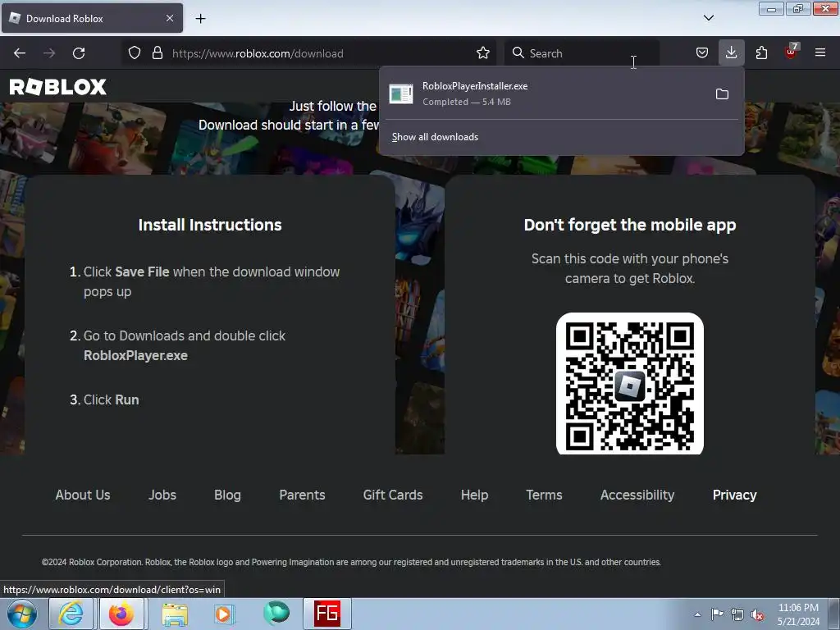This screenshot has width=840, height=630.
Task: Open the Save to Pocket icon
Action: (702, 53)
